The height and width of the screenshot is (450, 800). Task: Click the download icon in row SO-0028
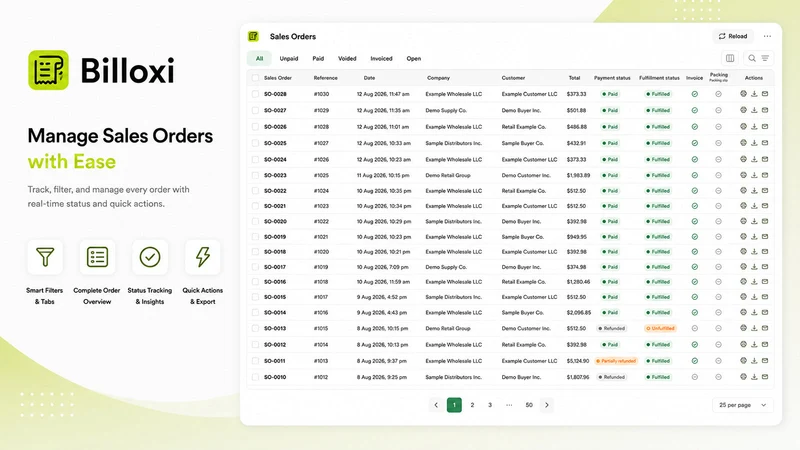click(754, 94)
